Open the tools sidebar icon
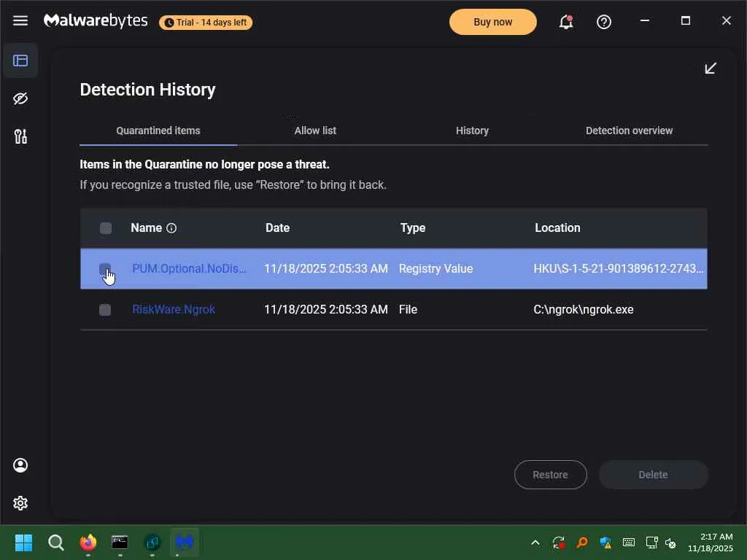The width and height of the screenshot is (747, 560). coord(20,136)
